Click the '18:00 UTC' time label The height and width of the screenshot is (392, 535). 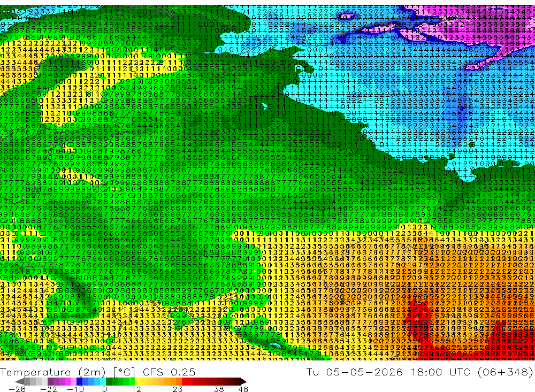coord(440,372)
